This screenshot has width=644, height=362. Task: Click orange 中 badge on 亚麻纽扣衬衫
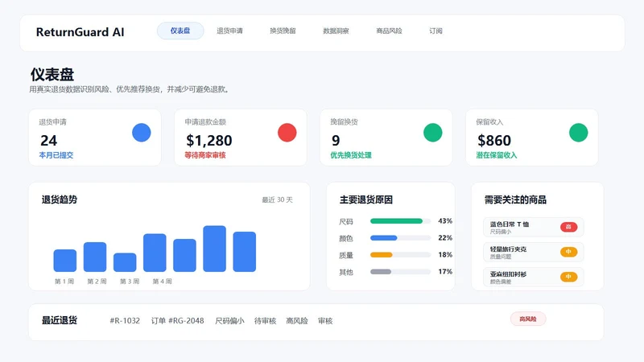(569, 277)
